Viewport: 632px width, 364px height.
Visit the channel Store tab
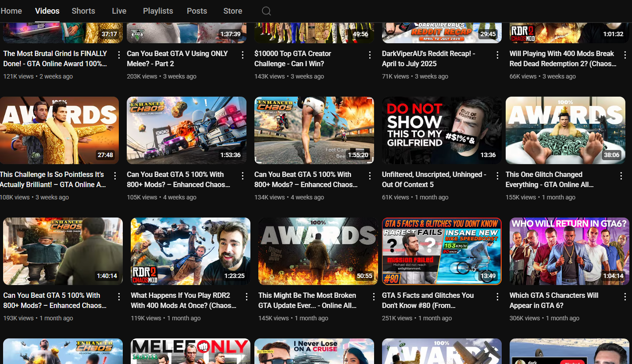pos(233,11)
